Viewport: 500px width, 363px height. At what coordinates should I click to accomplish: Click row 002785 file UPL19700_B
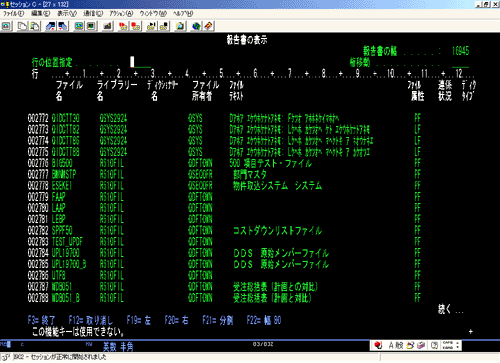pyautogui.click(x=69, y=264)
